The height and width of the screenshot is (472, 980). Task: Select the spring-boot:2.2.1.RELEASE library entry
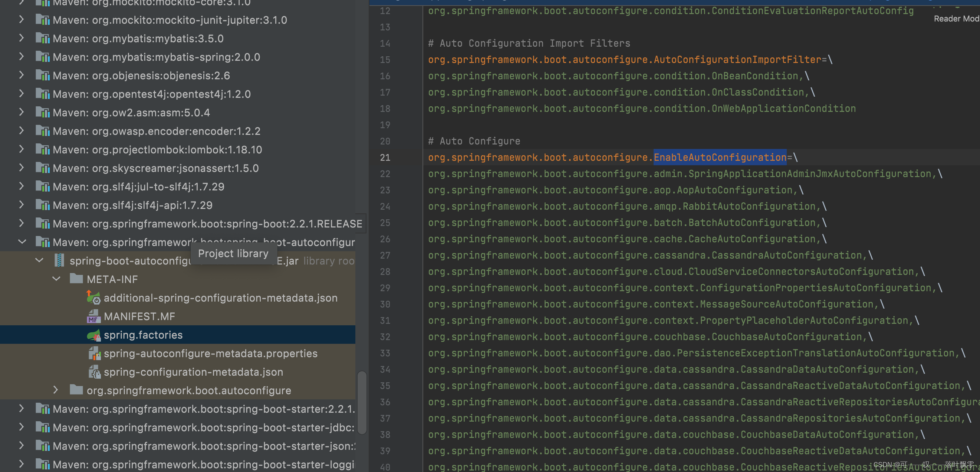coord(207,223)
